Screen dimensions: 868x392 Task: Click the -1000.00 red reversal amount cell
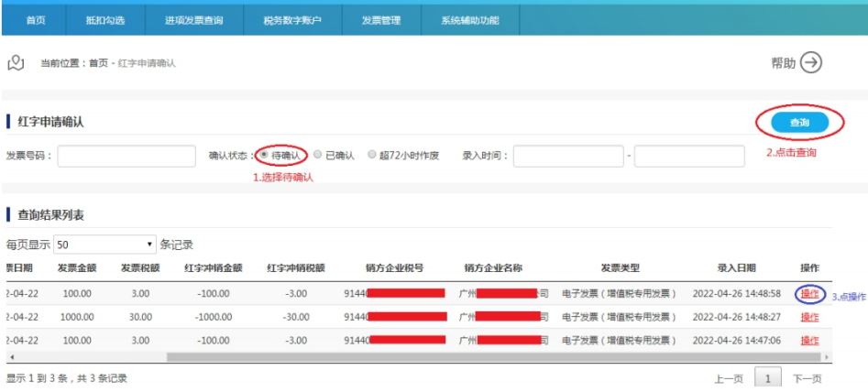point(214,318)
